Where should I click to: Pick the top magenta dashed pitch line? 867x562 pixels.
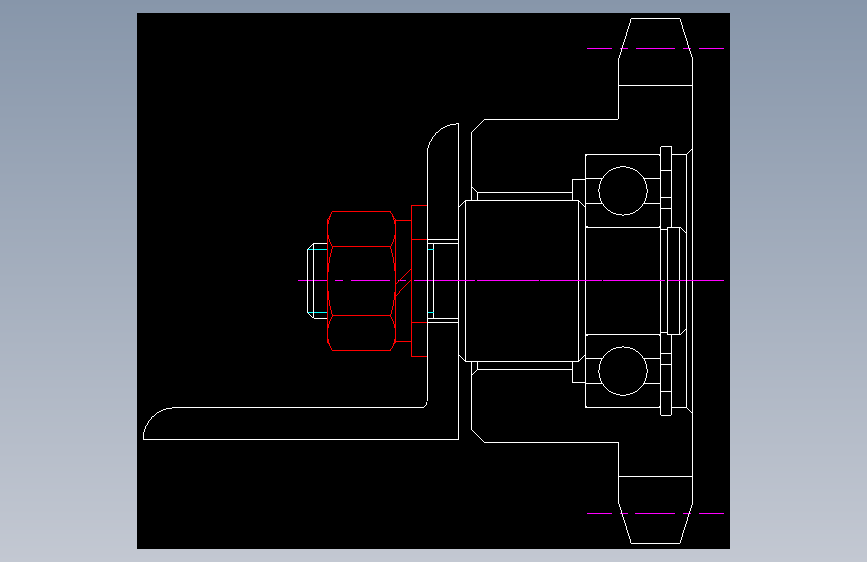[655, 49]
